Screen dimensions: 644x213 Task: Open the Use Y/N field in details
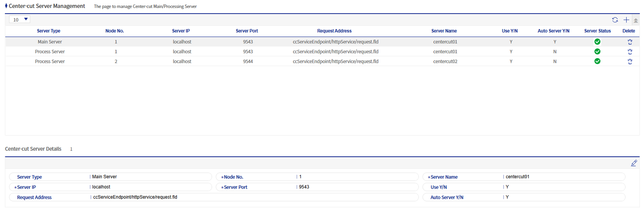tap(563, 187)
